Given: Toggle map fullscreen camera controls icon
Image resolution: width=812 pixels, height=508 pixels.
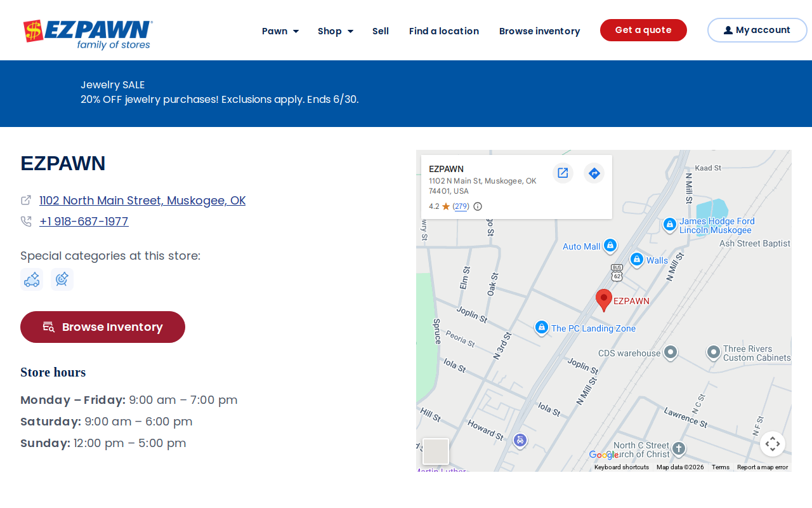Looking at the screenshot, I should 773,444.
